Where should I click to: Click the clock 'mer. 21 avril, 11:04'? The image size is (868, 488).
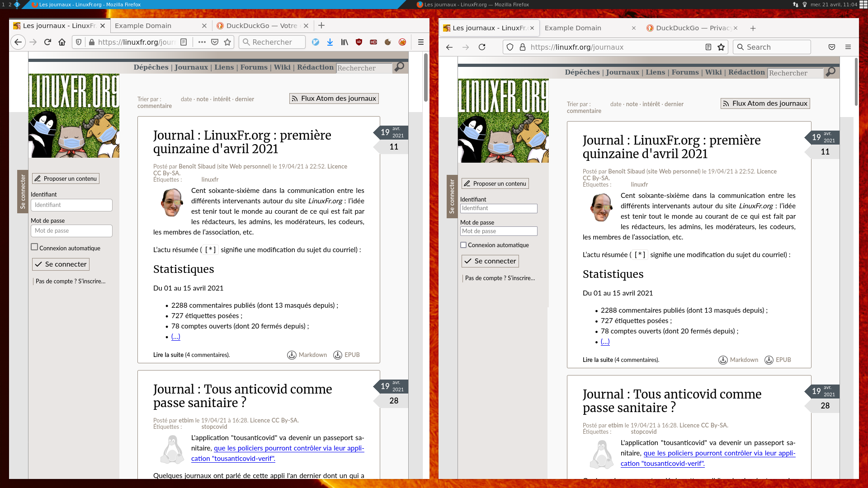point(834,5)
